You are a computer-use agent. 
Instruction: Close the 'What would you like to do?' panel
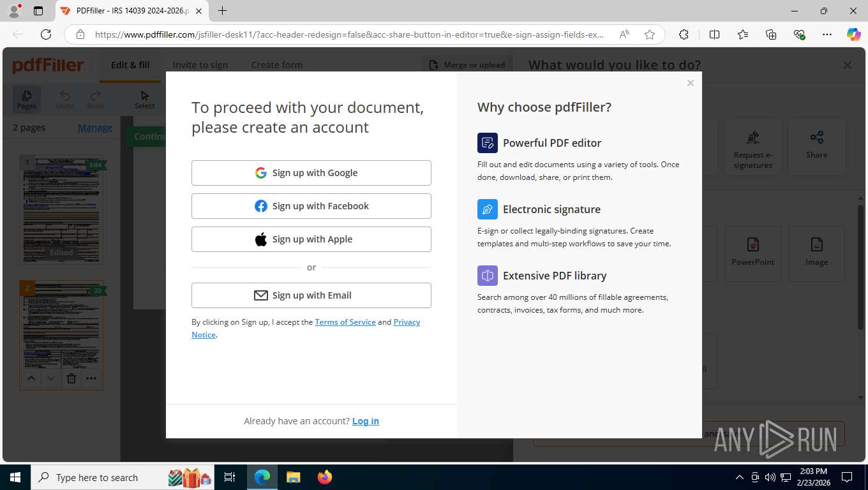pyautogui.click(x=848, y=65)
